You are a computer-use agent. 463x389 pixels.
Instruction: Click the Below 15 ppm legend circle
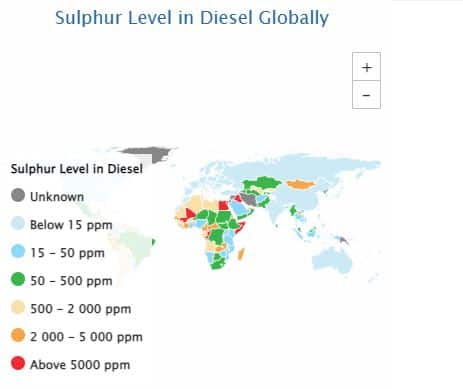point(18,223)
